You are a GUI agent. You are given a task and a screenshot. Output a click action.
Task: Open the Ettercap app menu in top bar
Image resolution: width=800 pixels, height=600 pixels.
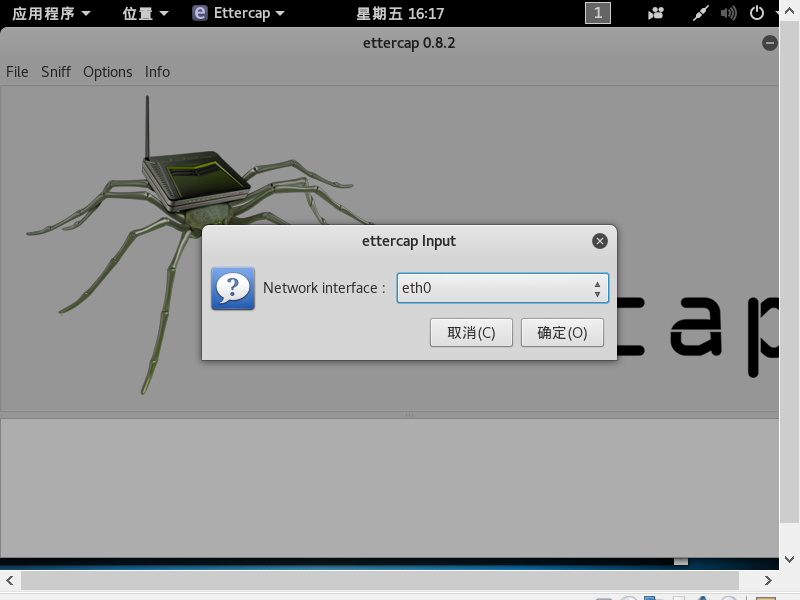pos(238,13)
